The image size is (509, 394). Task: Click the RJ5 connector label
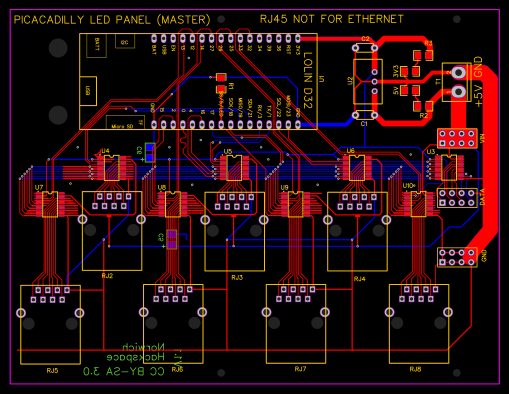pos(52,370)
